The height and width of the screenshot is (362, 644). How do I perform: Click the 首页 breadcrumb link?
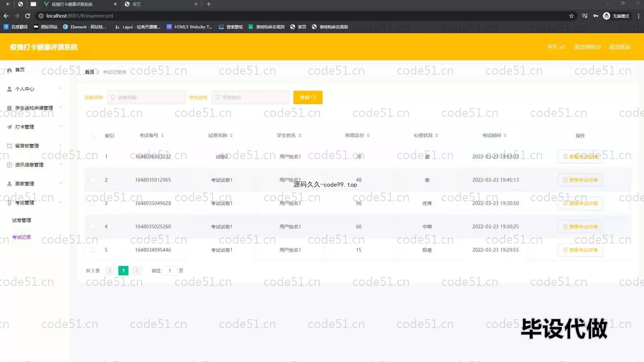[90, 72]
